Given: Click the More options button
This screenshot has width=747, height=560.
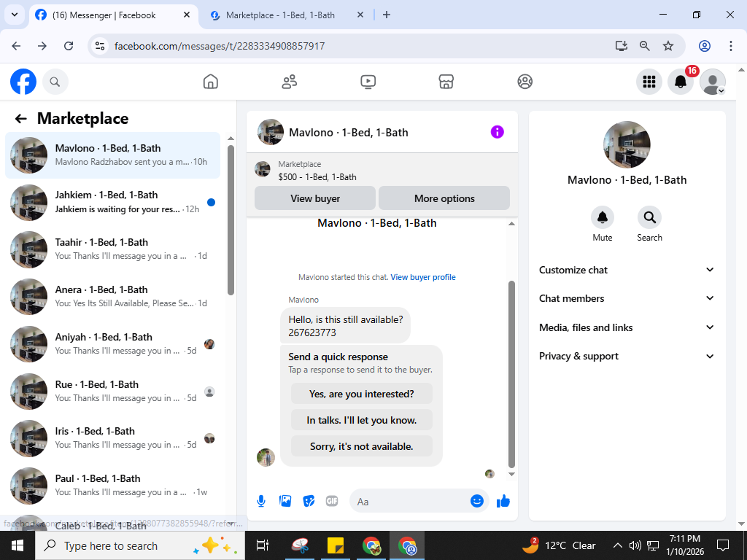Looking at the screenshot, I should coord(444,198).
